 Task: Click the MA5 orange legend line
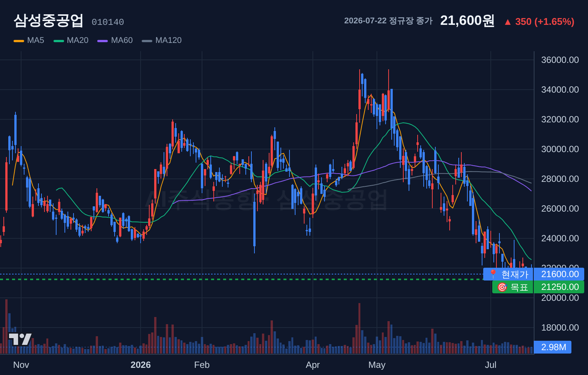point(19,41)
